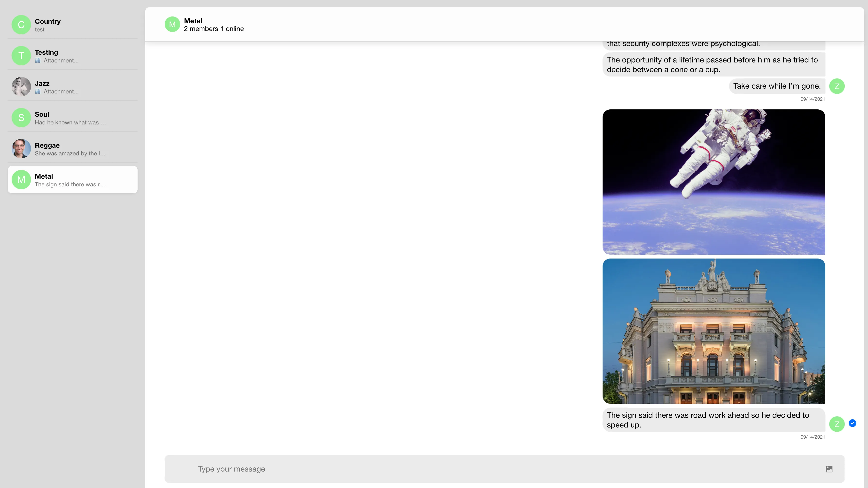
Task: Select the Metal channel from sidebar
Action: (x=71, y=179)
